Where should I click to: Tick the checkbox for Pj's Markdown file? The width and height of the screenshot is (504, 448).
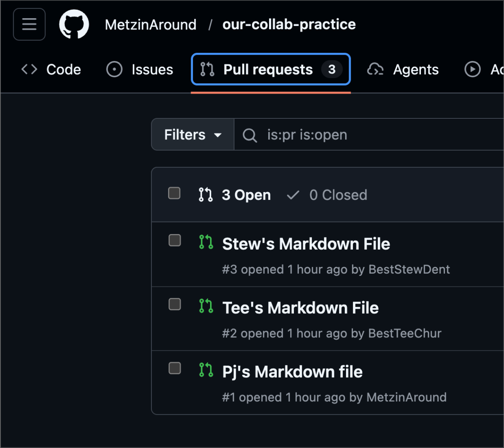[175, 368]
